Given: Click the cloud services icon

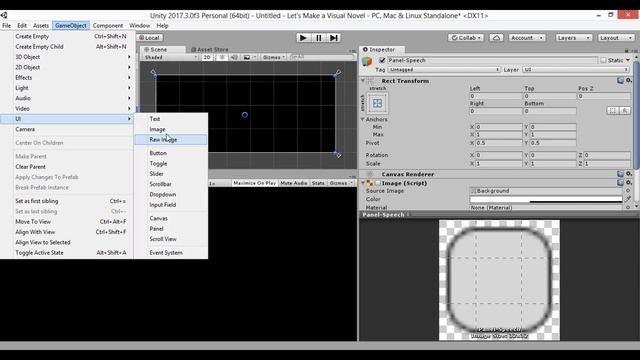Looking at the screenshot, I should pos(496,38).
